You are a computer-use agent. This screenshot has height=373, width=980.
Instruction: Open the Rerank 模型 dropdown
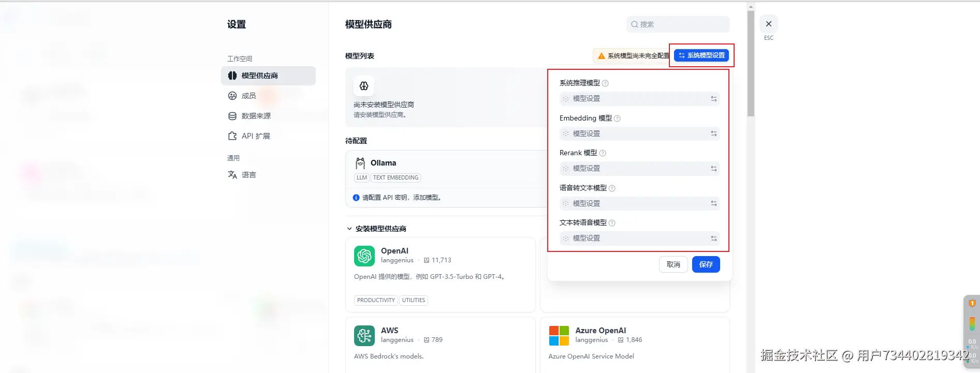tap(639, 168)
